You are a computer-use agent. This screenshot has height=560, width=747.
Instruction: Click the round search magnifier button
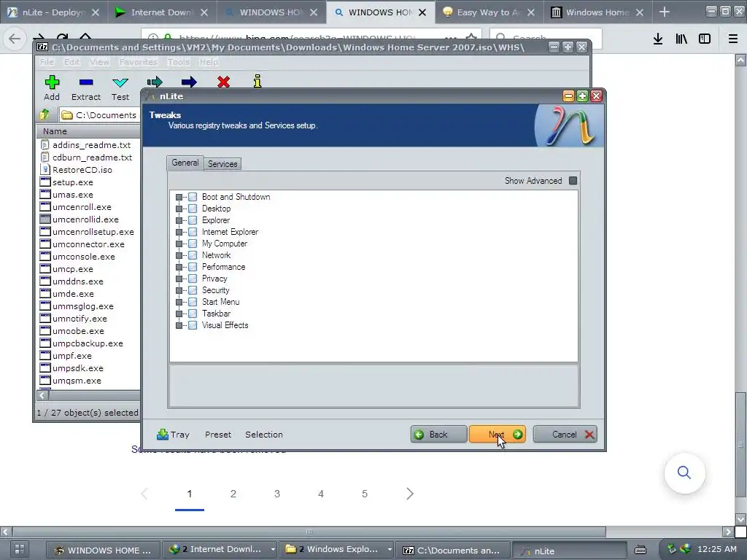684,472
